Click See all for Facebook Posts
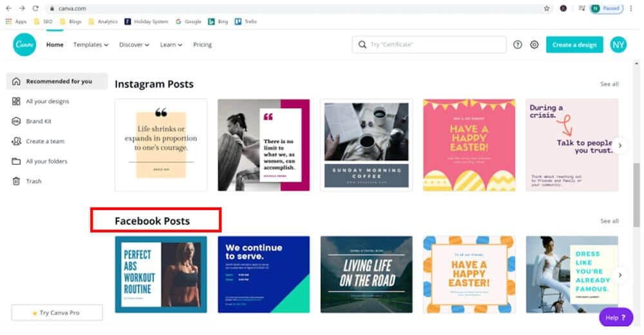The image size is (644, 335). point(609,221)
